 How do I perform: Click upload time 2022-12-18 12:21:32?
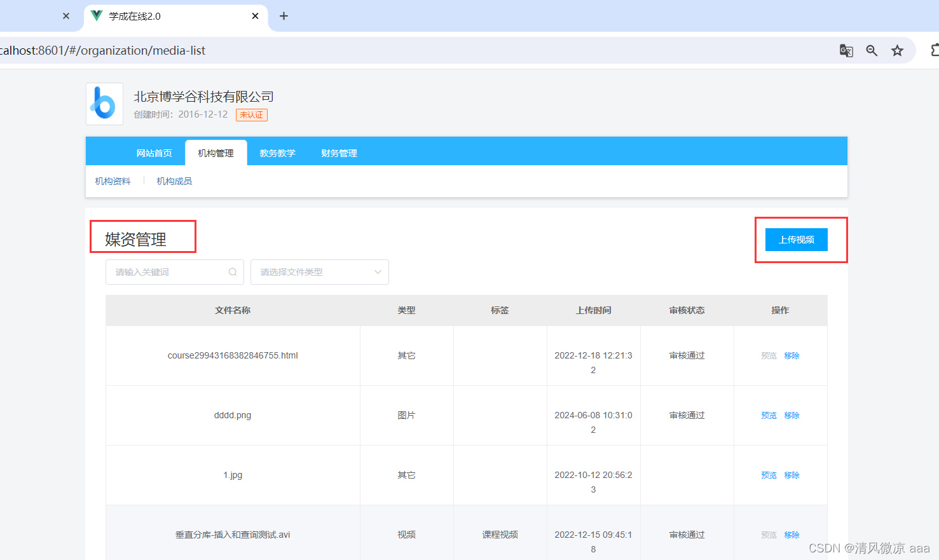[x=593, y=362]
